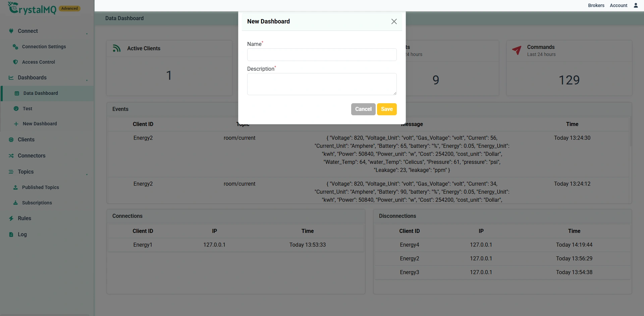Close the New Dashboard dialog
Screen dimensions: 644x316
(394, 21)
